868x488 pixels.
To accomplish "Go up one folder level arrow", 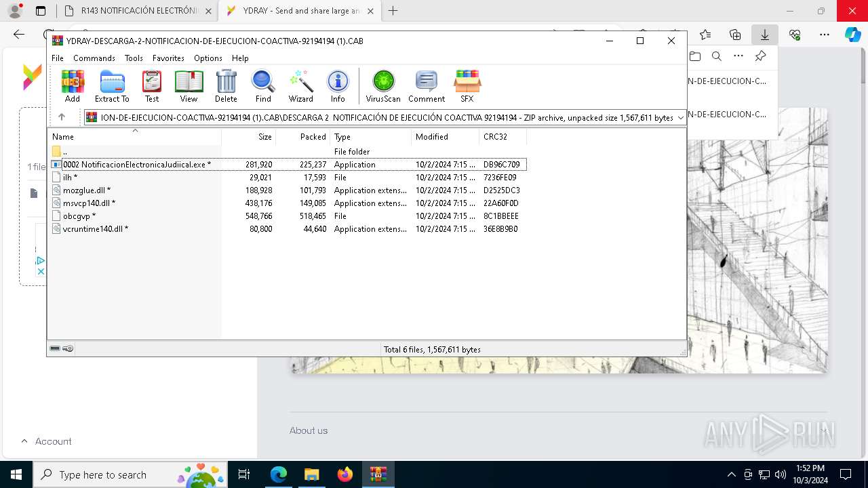I will tap(62, 117).
